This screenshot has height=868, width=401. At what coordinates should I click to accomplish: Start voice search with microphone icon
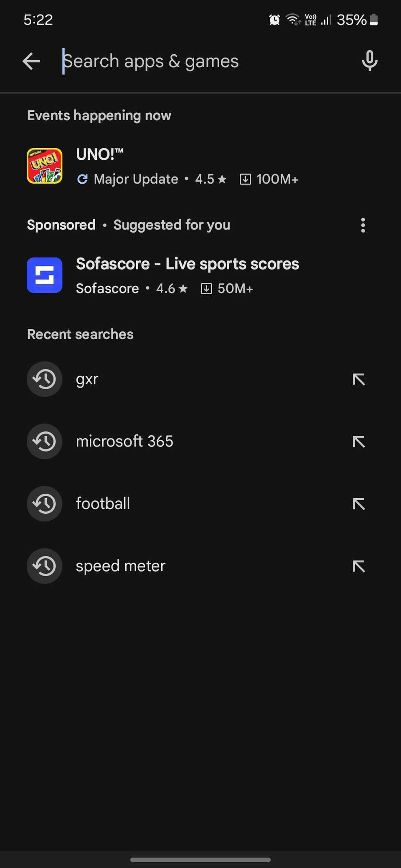(x=369, y=61)
